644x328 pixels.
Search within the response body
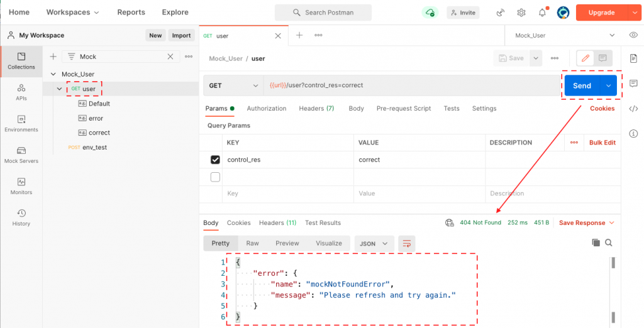point(609,243)
